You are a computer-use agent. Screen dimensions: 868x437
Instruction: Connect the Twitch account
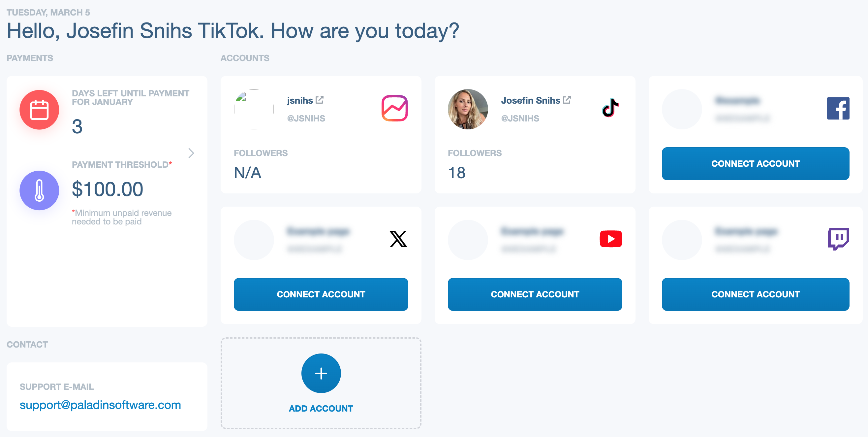click(756, 294)
